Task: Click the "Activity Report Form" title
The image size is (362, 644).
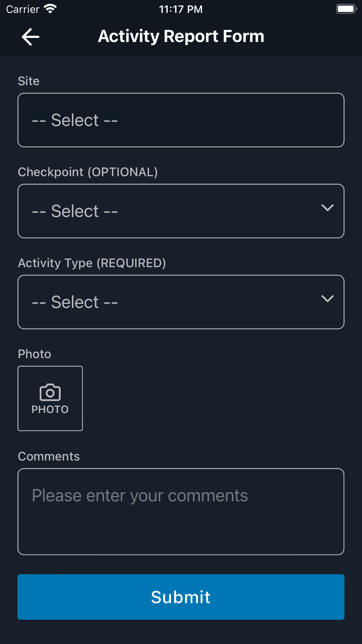Action: pos(181,36)
